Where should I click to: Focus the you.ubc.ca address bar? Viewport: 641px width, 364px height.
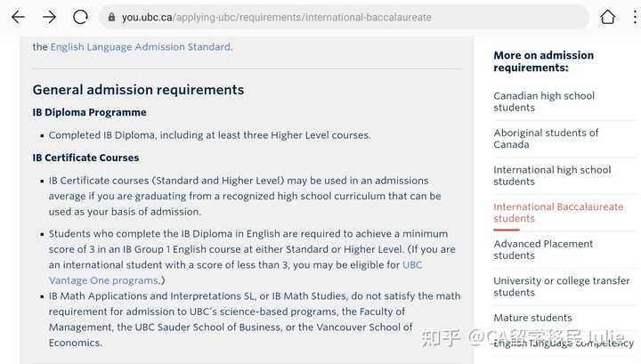pos(344,17)
